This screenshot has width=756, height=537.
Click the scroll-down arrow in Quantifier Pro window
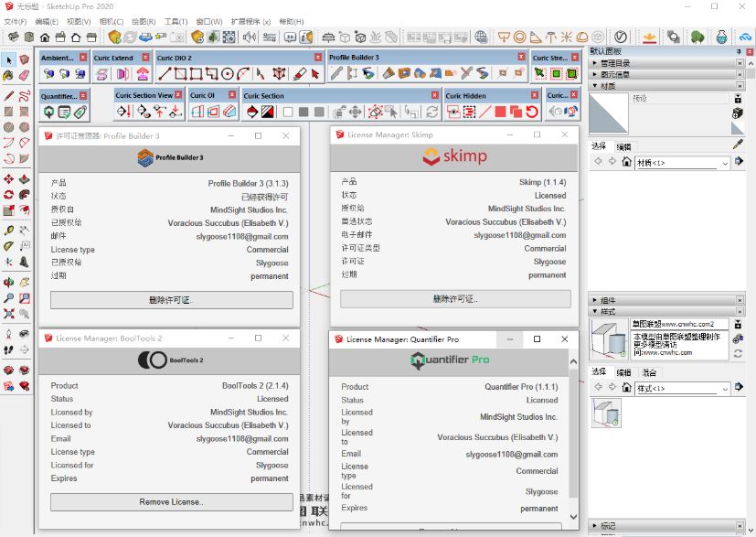click(573, 516)
